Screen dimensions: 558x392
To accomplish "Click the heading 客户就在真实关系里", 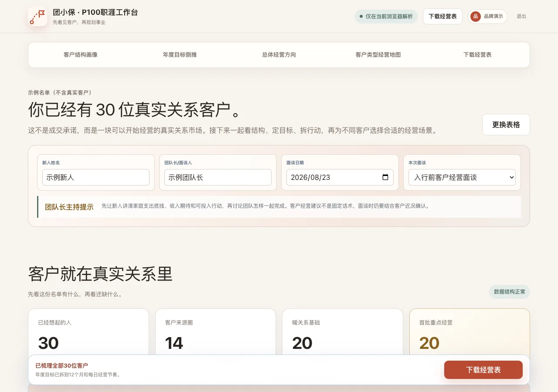I will [100, 274].
